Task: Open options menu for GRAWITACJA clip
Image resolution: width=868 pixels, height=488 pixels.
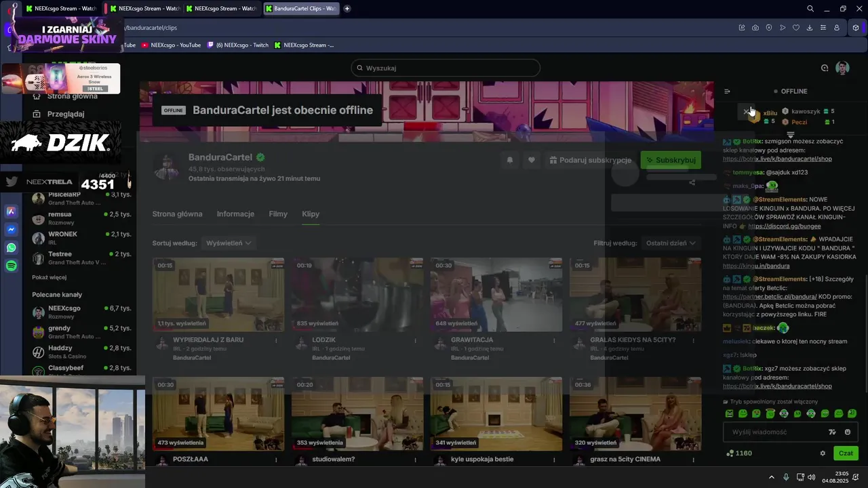Action: pos(554,340)
